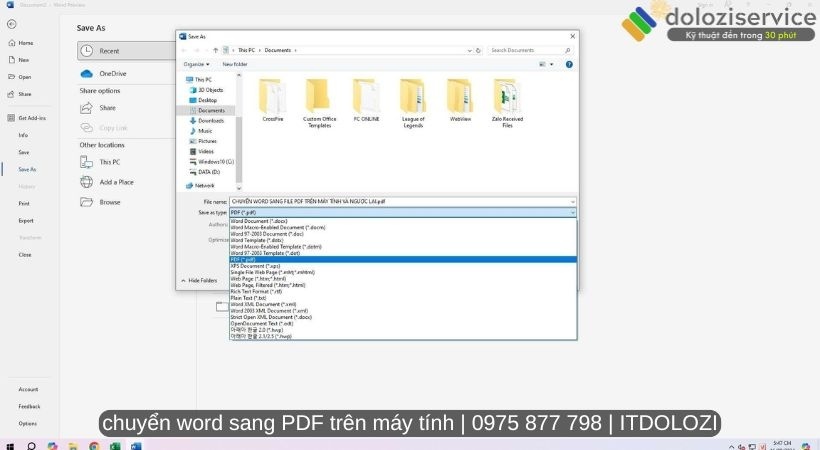
Task: Select the WebView folder
Action: pos(460,100)
